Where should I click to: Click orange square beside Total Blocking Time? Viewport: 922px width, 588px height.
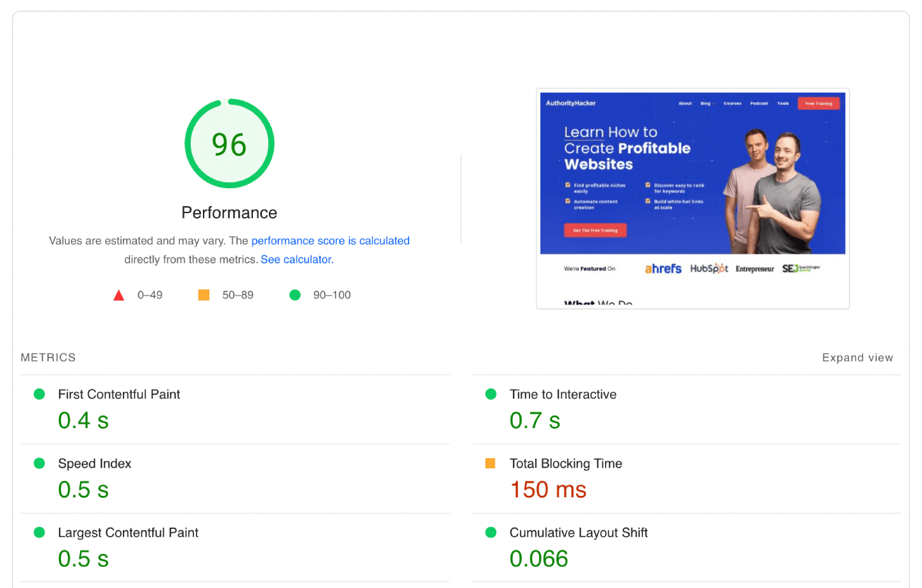pos(490,463)
